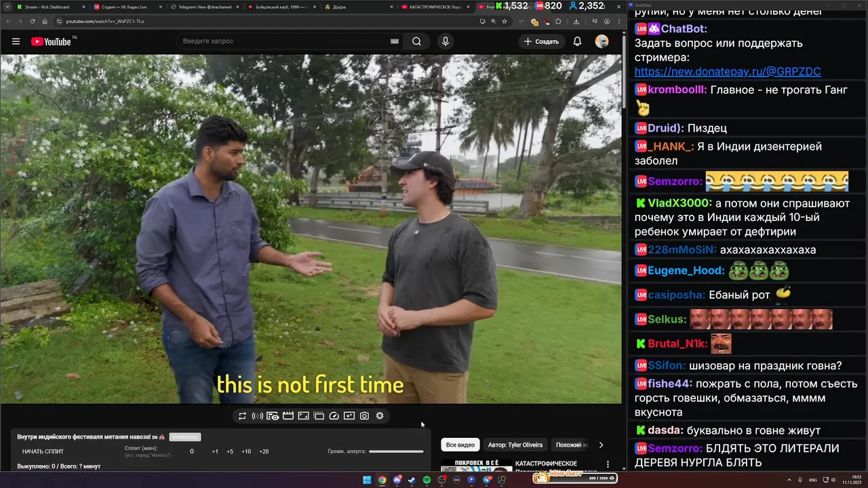Open the YouTube hamburger guide menu
Viewport: 868px width, 488px height.
(16, 41)
